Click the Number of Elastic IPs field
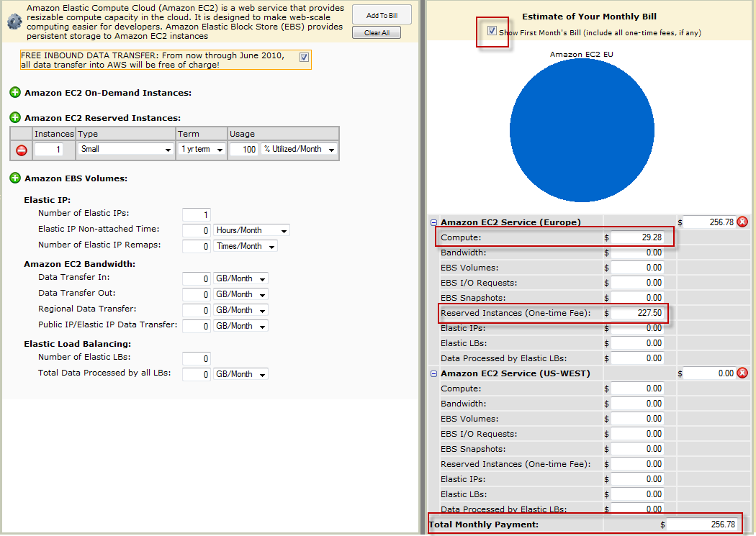Viewport: 756px width, 536px height. (x=197, y=214)
